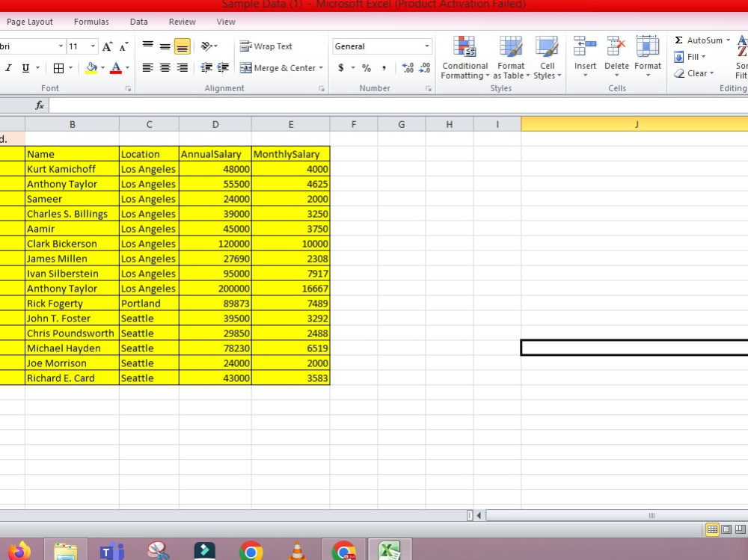Open VLC media player from taskbar
Image resolution: width=748 pixels, height=560 pixels.
(297, 551)
